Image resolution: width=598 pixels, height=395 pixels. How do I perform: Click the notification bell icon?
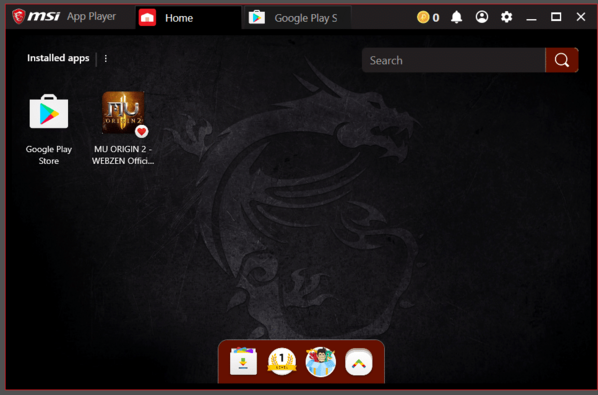[x=456, y=17]
